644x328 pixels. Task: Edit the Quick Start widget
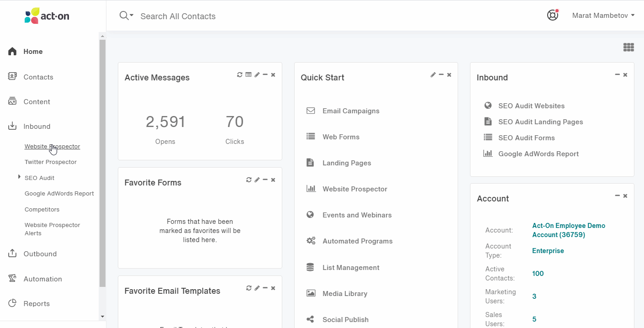(x=433, y=74)
